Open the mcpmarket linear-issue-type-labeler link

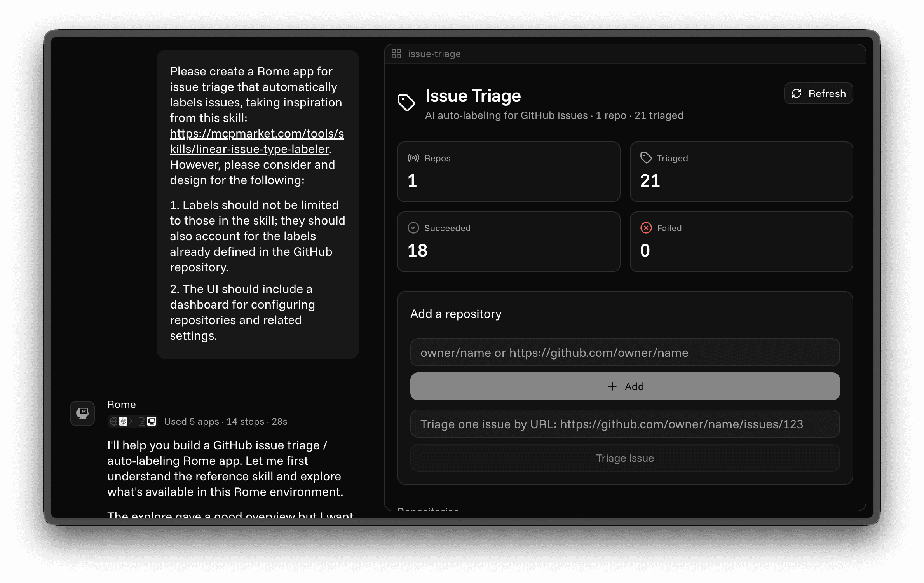pyautogui.click(x=256, y=141)
